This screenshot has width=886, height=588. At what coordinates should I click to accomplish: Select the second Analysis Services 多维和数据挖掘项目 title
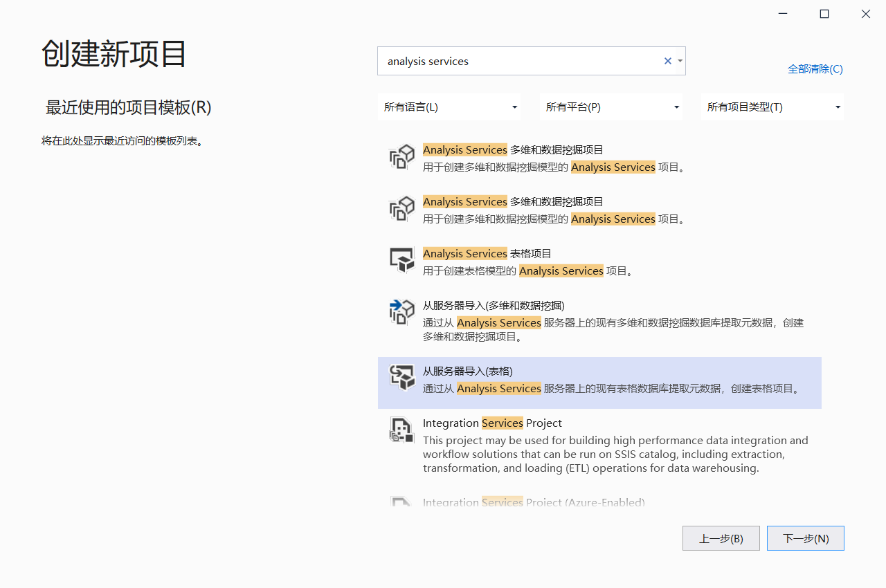click(x=513, y=202)
